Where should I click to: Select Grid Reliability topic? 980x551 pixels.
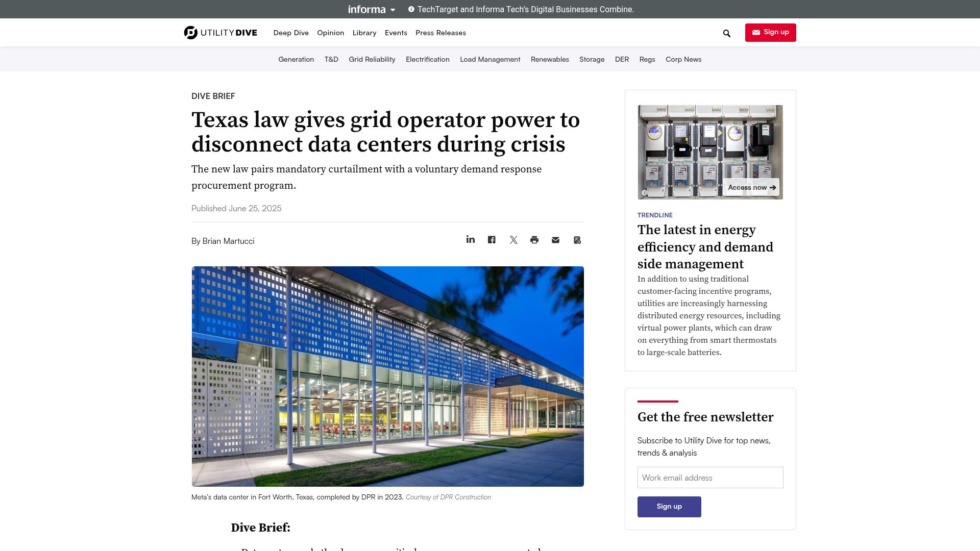[x=372, y=59]
